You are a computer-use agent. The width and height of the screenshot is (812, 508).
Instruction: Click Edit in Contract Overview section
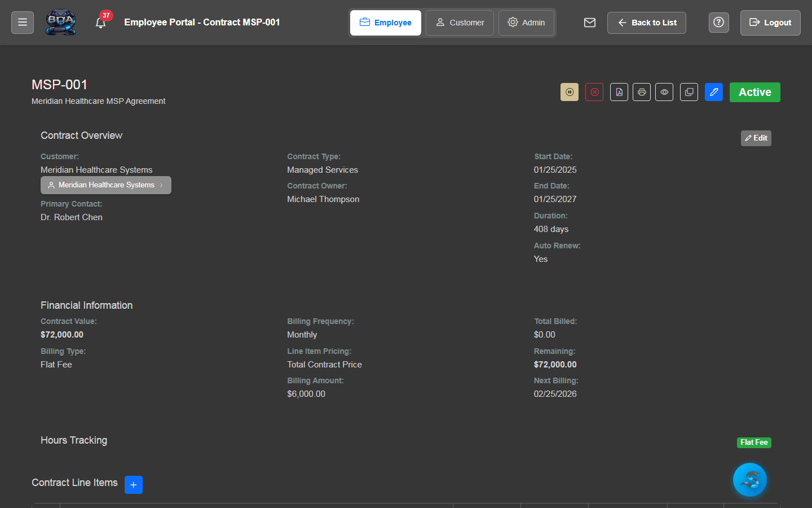tap(756, 138)
